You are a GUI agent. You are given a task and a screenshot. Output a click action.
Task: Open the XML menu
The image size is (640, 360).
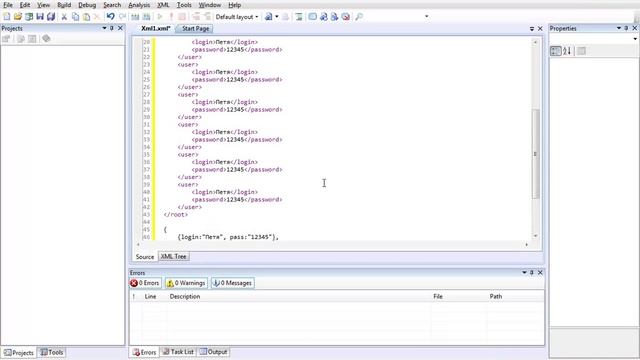tap(163, 5)
